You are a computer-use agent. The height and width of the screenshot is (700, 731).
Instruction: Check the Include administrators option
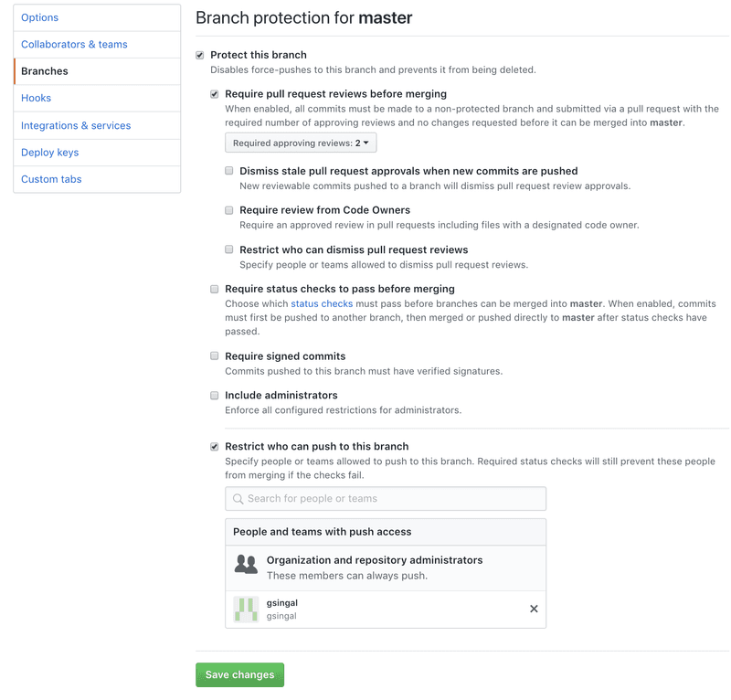click(x=215, y=396)
